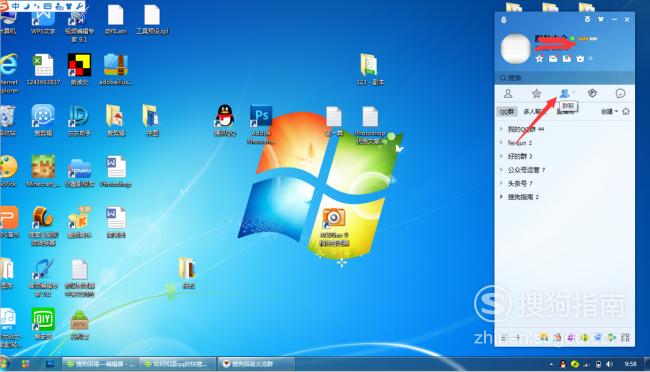Open the purple flower icon in QQ bottom bar
Image resolution: width=650 pixels, height=372 pixels.
pos(571,338)
